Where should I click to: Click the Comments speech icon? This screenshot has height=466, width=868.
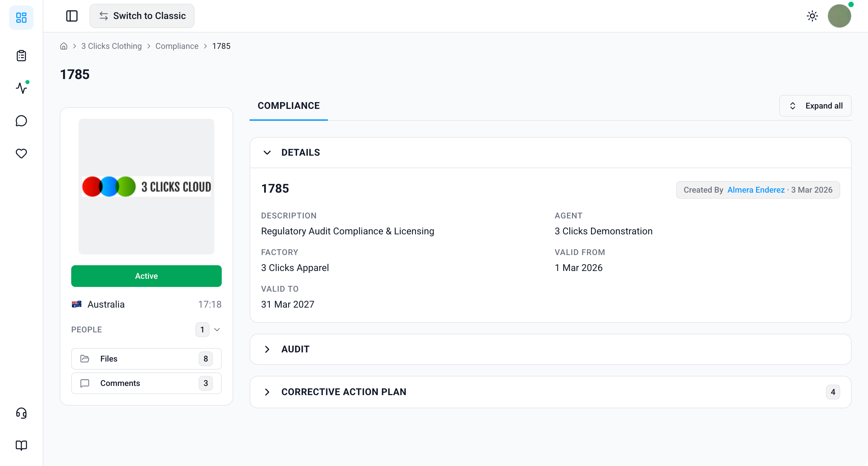[x=85, y=383]
